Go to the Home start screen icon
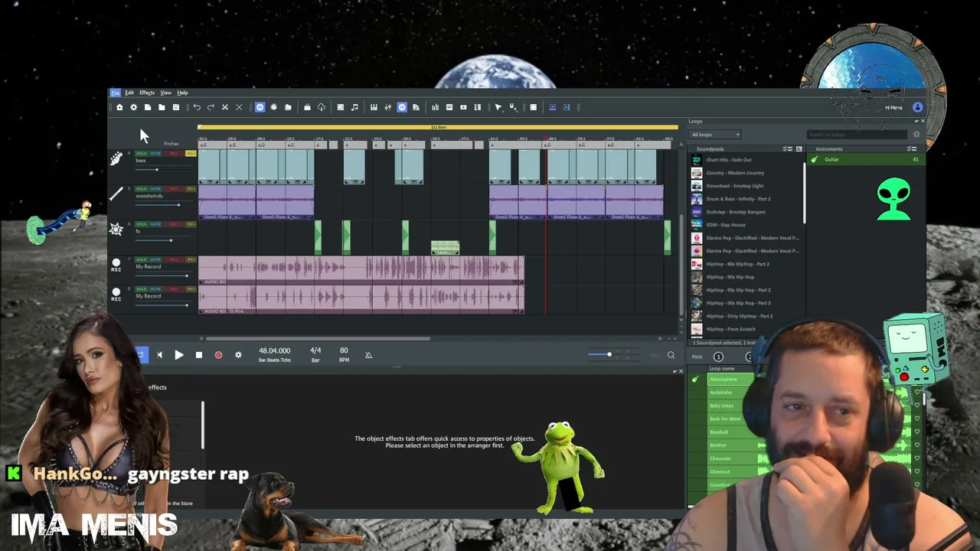This screenshot has width=980, height=551. (119, 107)
